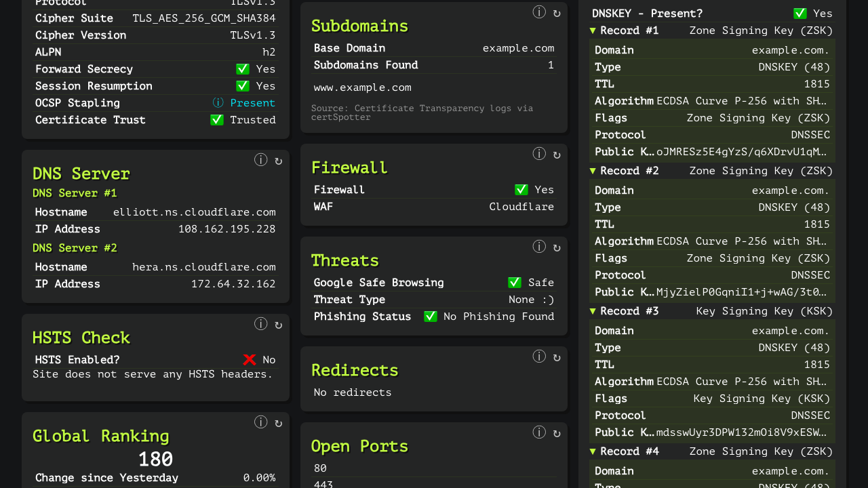Open info for Subdomains card
Screen dimensions: 868x488
tap(539, 12)
